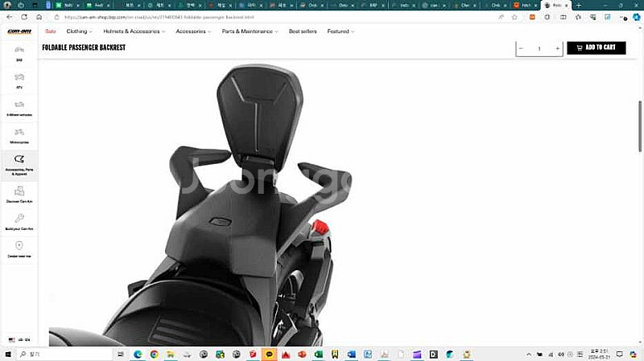Click the Can-Am logo

(19, 32)
